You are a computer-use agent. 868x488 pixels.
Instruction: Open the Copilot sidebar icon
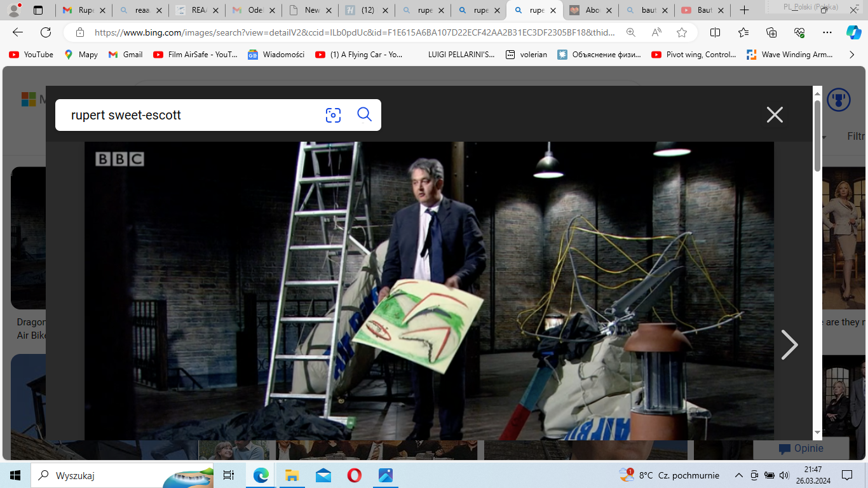(x=853, y=32)
